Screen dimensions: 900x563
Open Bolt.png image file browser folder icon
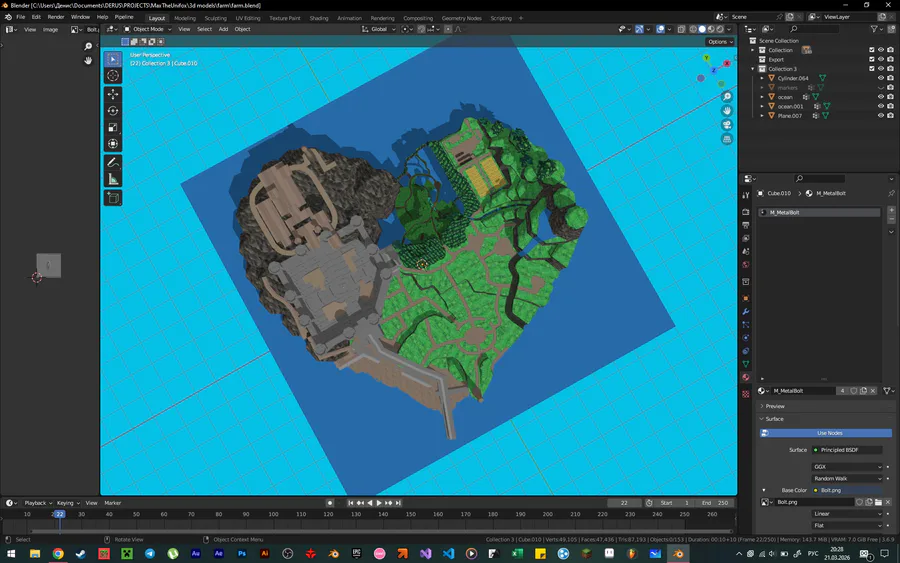(x=878, y=502)
